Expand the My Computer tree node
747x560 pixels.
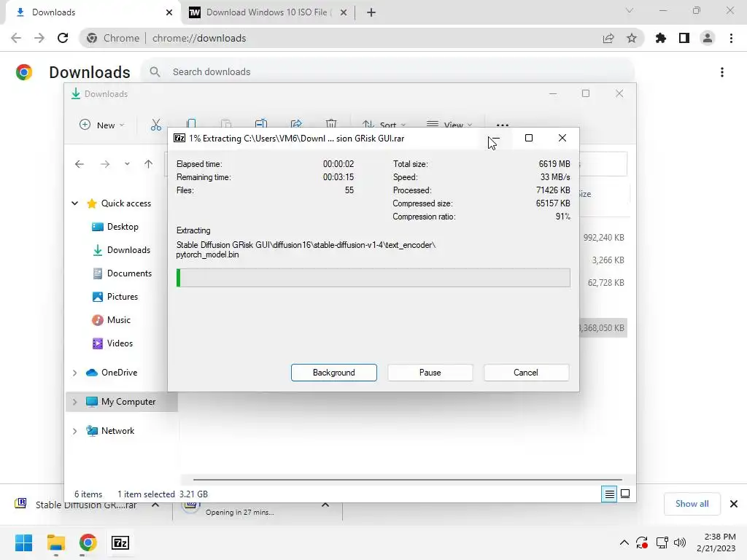[x=75, y=402]
